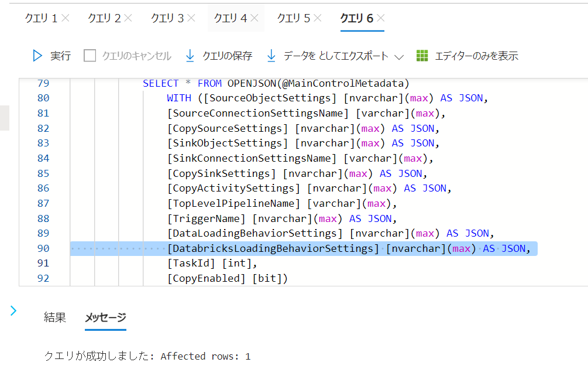The width and height of the screenshot is (588, 369).
Task: Click [CopyEnabled] in the code
Action: coord(207,279)
